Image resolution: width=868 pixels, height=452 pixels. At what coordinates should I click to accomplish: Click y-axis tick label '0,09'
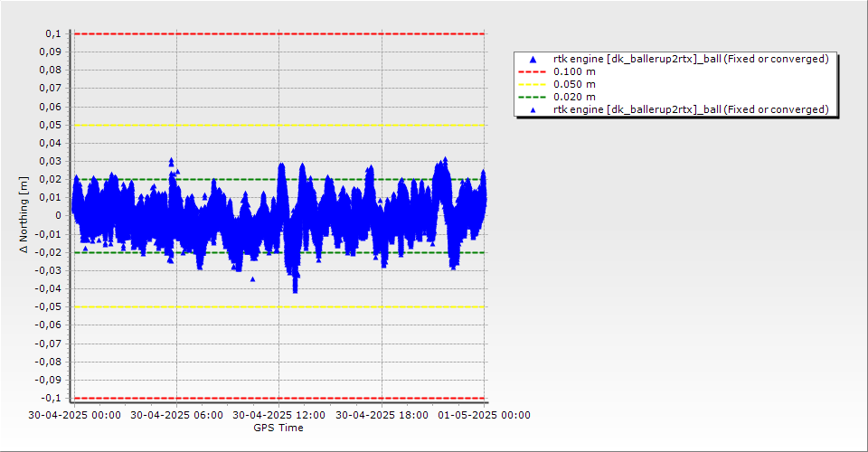pos(51,52)
